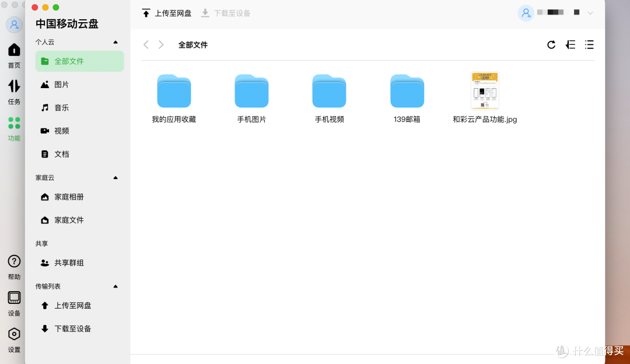Click the toolbar 下载至设备 button

(x=226, y=13)
